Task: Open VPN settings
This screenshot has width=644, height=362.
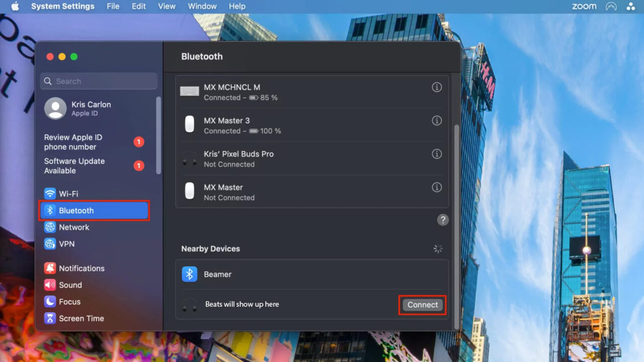Action: point(65,244)
